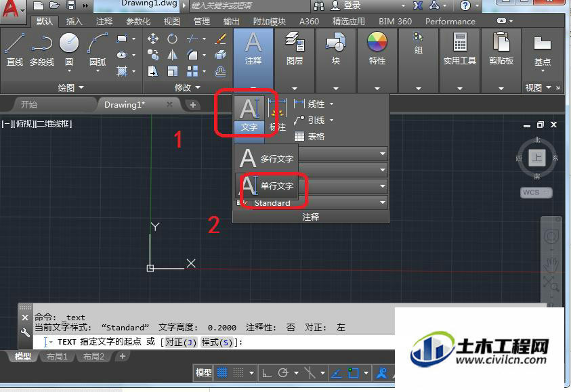Viewport: 571px width, 392px height.
Task: Open the Leader (引线) dropdown
Action: (x=331, y=120)
